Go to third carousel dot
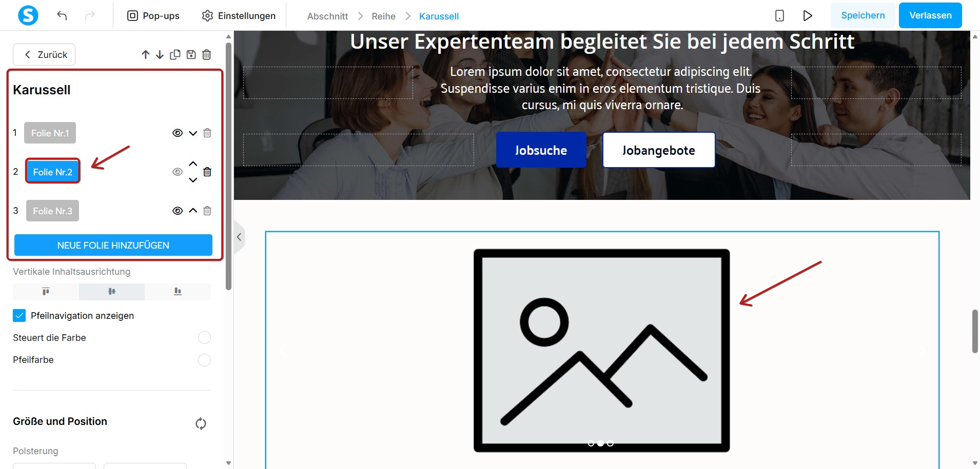The width and height of the screenshot is (980, 469). 610,443
